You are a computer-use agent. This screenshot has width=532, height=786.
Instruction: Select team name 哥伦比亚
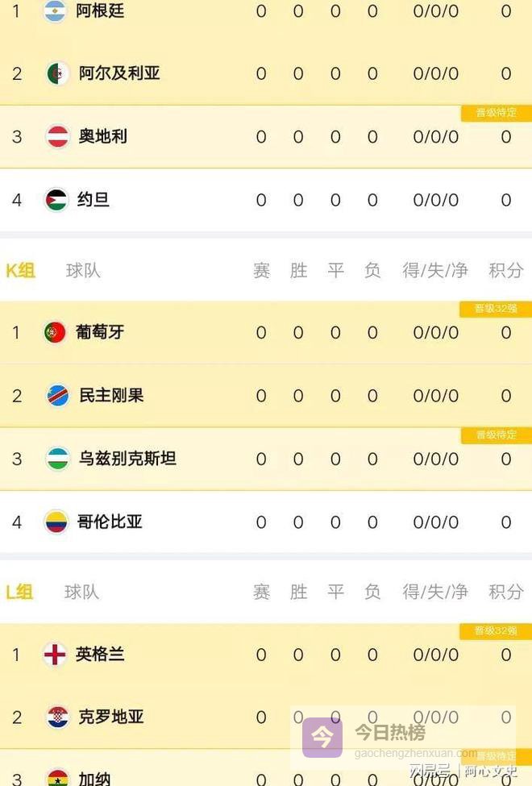[110, 522]
